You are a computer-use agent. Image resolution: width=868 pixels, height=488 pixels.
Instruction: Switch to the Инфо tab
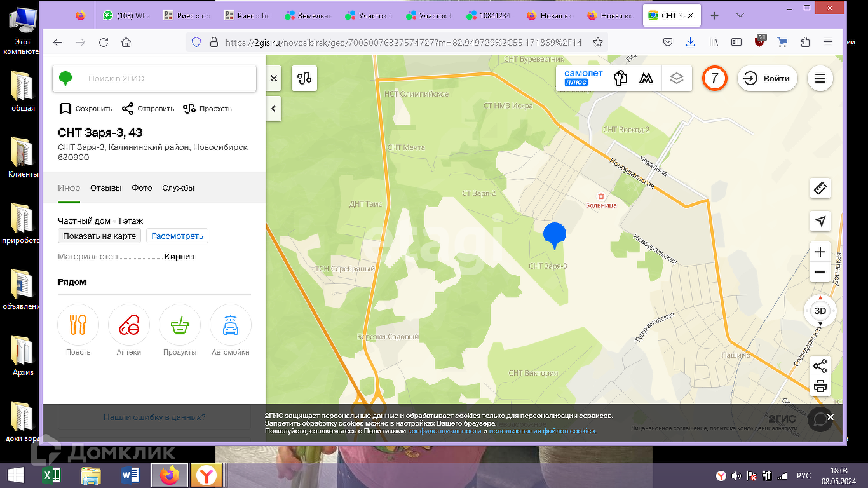pos(69,187)
